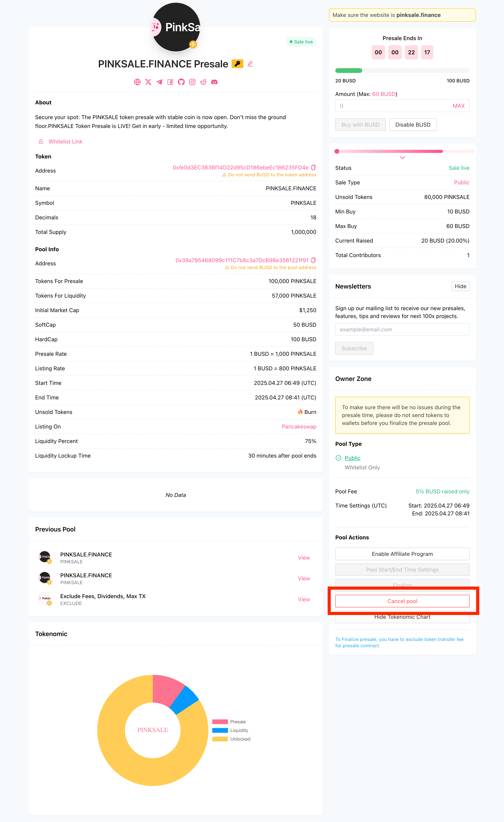504x822 pixels.
Task: Click the newsletter email input field
Action: (402, 330)
